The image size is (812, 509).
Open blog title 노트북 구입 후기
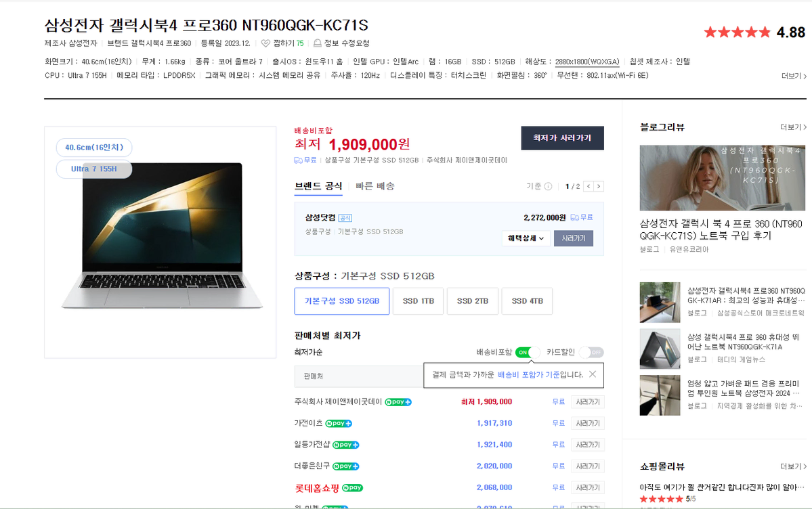(721, 229)
